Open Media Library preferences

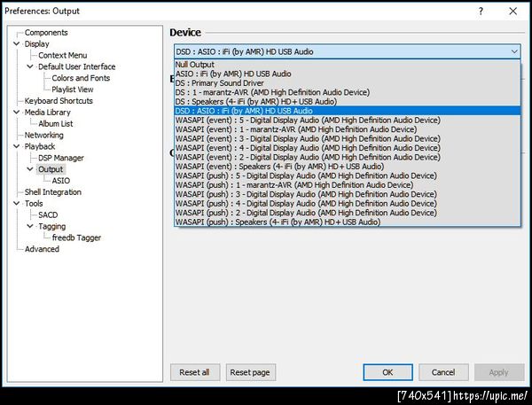[48, 112]
